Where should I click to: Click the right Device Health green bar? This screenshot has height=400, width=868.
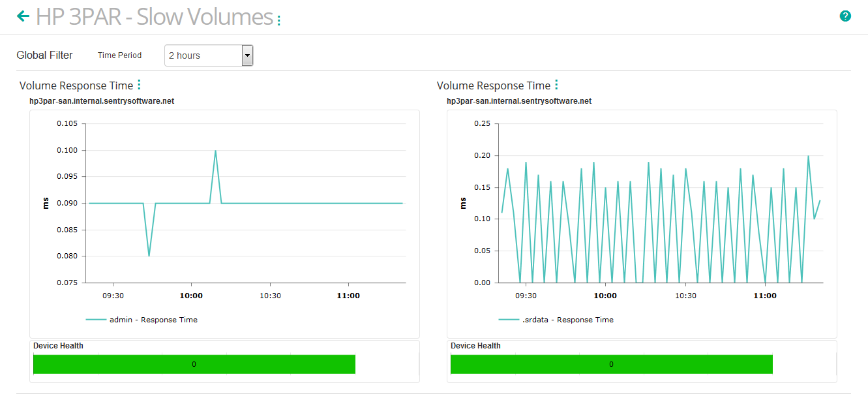click(x=610, y=364)
